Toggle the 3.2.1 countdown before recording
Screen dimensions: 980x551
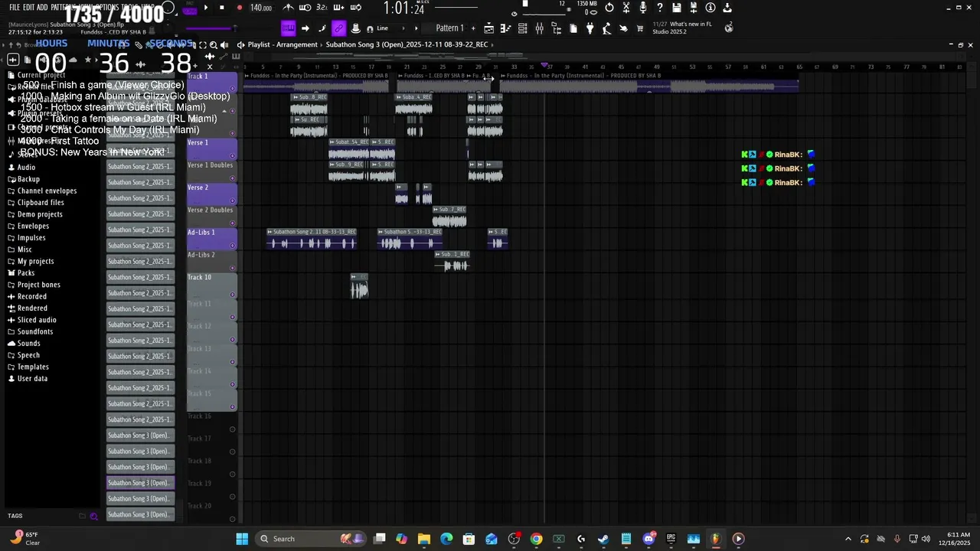(x=322, y=8)
